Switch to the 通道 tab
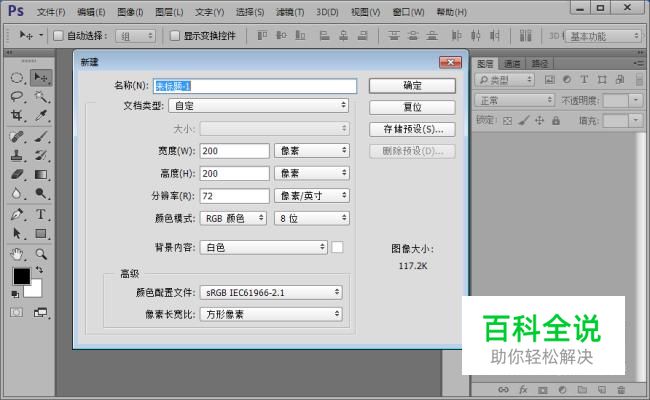 512,63
